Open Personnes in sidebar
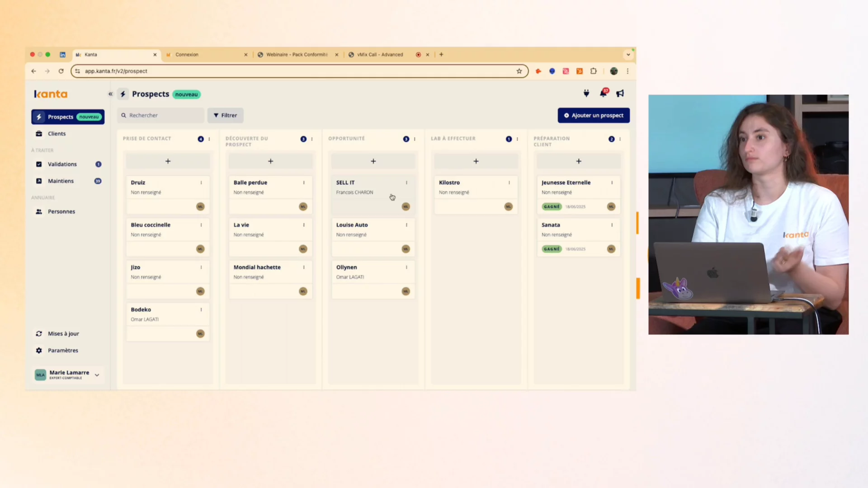 [68, 211]
